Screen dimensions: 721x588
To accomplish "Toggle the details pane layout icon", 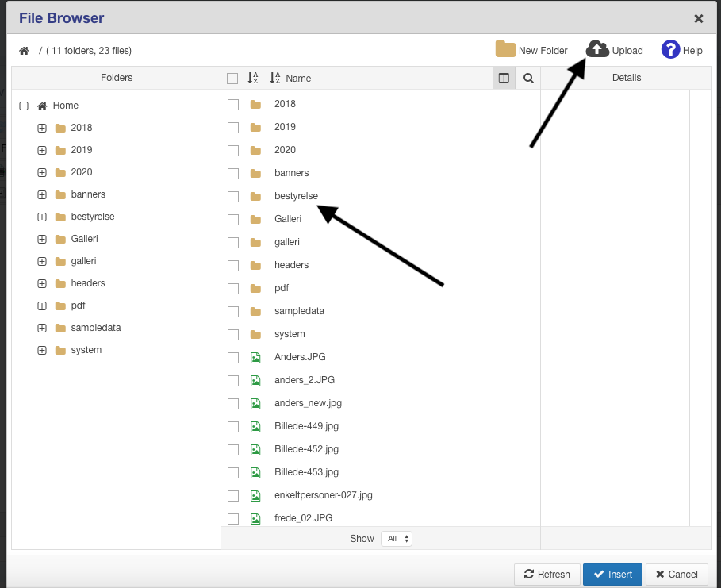I will pyautogui.click(x=503, y=78).
